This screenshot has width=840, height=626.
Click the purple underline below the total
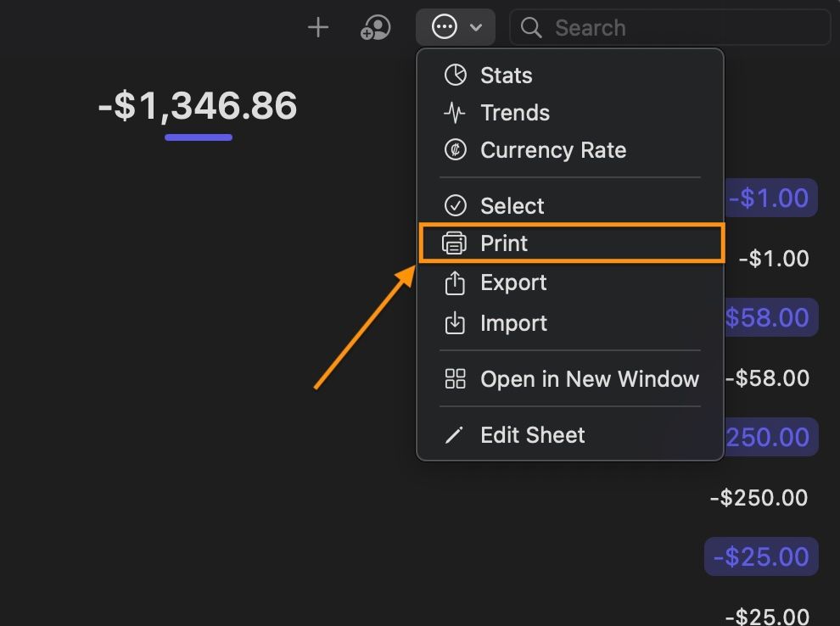pyautogui.click(x=199, y=137)
